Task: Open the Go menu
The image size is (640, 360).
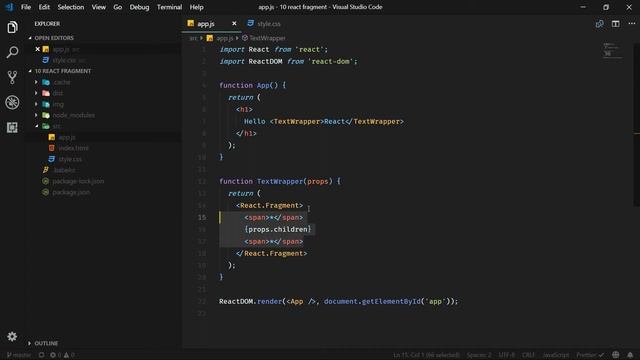Action: click(x=118, y=7)
